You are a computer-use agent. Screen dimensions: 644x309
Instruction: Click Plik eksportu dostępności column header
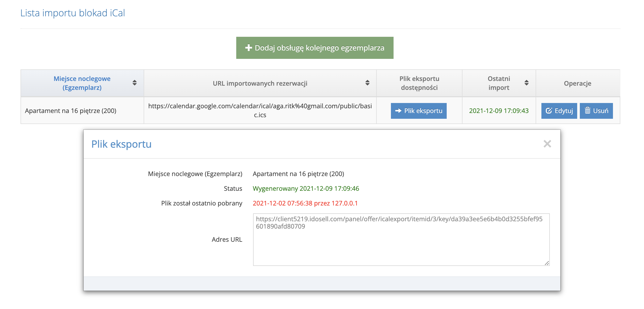pos(419,83)
